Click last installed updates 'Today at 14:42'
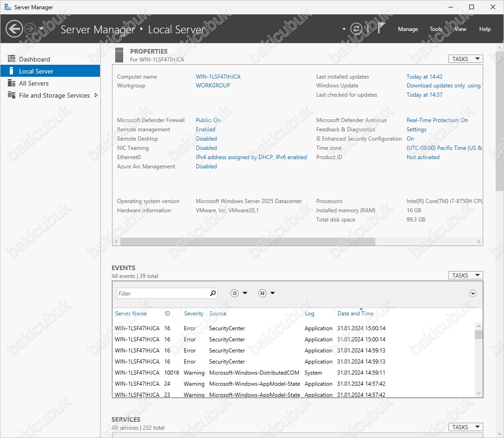 tap(424, 77)
